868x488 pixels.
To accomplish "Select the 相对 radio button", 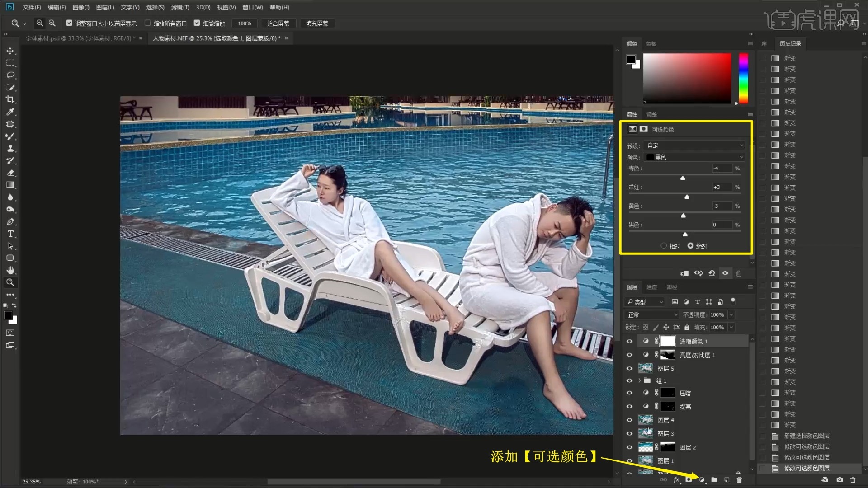I will pyautogui.click(x=664, y=246).
